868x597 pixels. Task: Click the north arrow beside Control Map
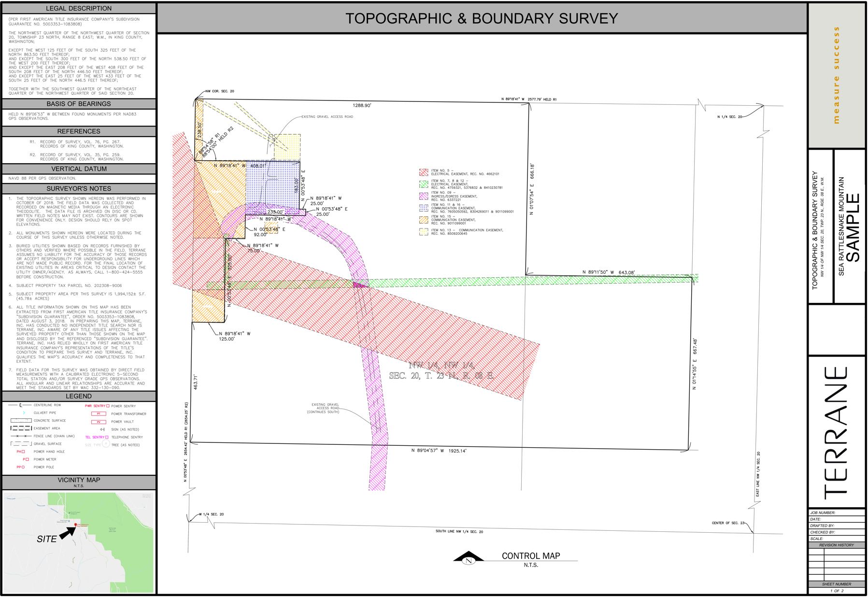coord(468,558)
